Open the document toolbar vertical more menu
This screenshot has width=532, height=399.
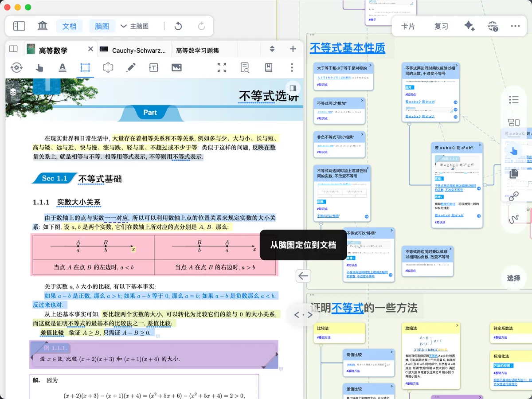click(292, 67)
